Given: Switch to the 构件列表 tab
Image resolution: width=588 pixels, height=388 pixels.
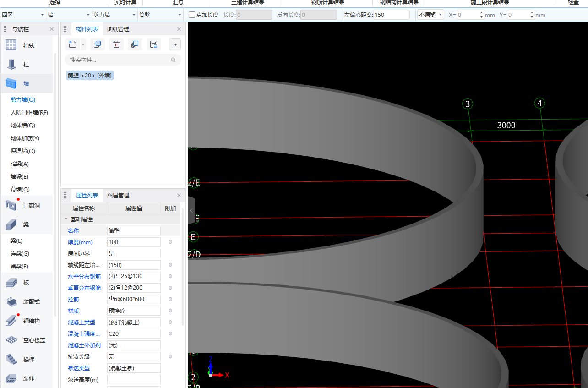Looking at the screenshot, I should (87, 29).
